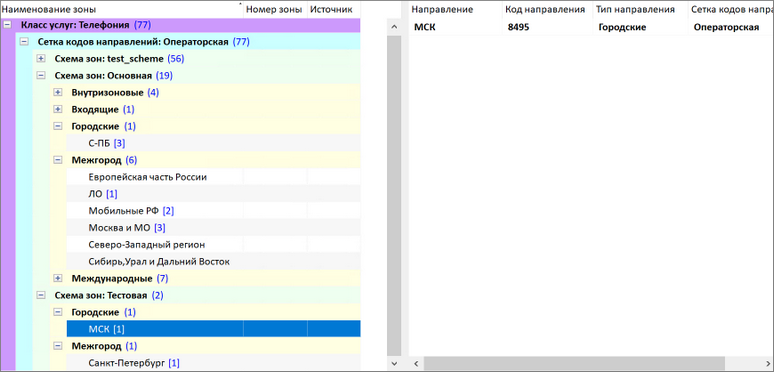Collapse Городские group containing МСК
This screenshot has height=372, width=774.
point(58,312)
